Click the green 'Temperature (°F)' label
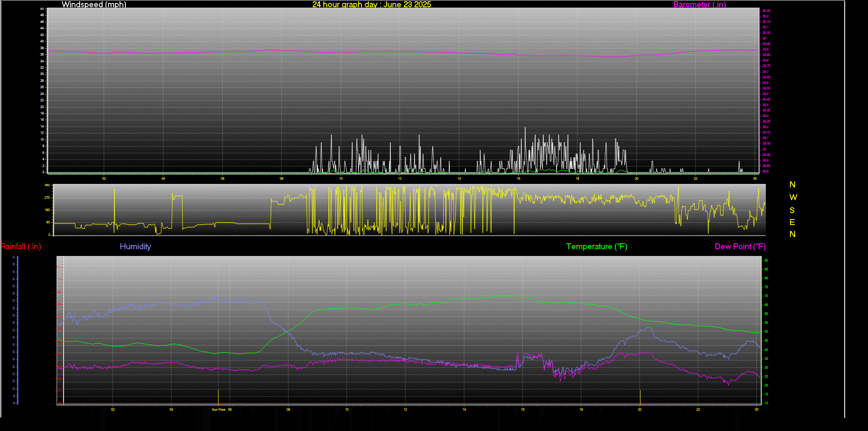 [x=597, y=246]
